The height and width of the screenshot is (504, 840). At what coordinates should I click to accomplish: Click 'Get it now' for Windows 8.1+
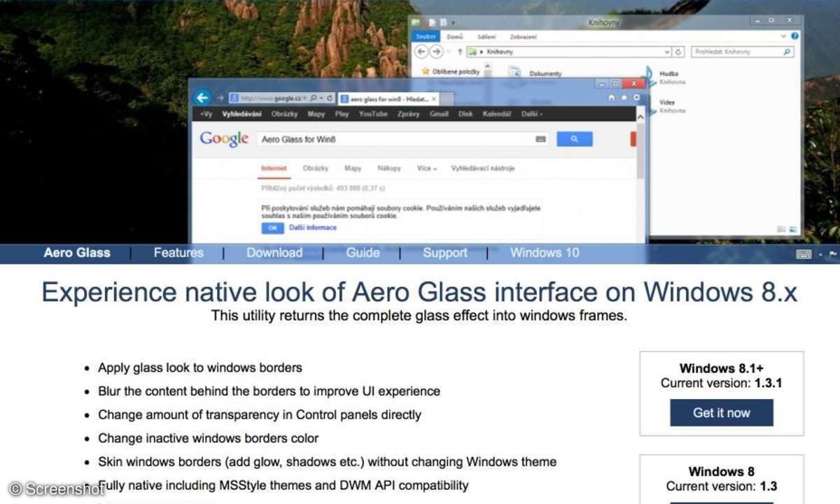click(x=722, y=413)
